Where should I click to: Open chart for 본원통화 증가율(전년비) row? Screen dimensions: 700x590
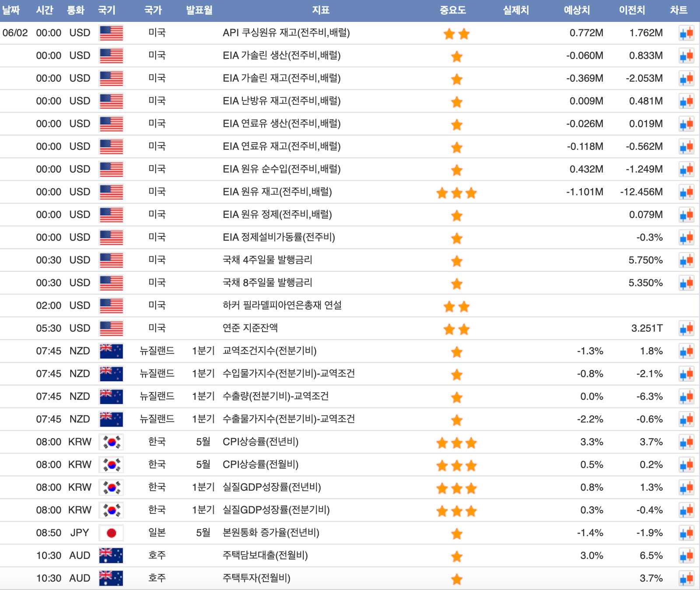[686, 533]
